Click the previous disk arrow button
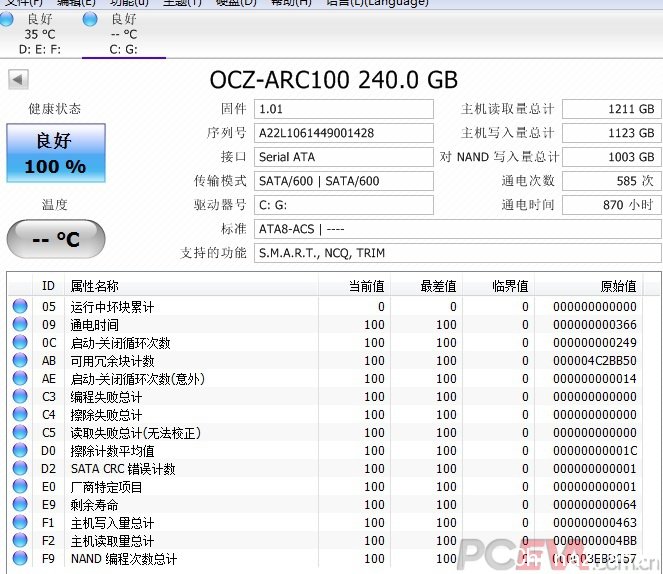 (18, 79)
